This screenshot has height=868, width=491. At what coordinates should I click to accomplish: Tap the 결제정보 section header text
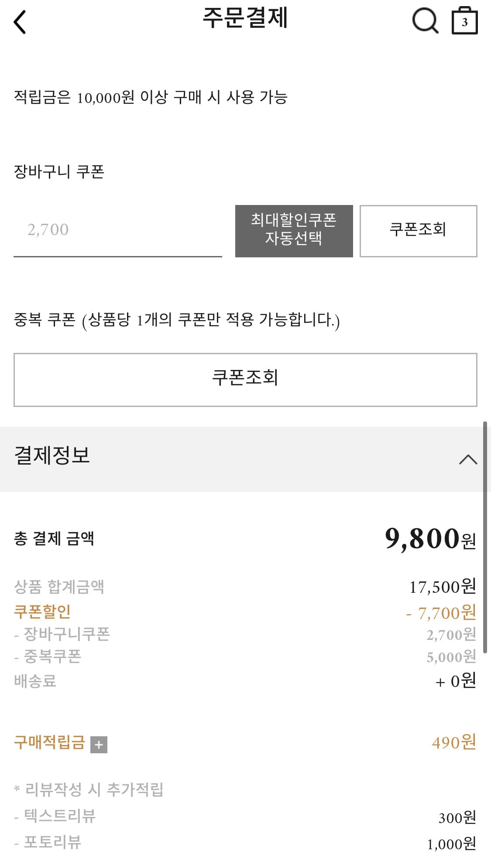coord(52,456)
